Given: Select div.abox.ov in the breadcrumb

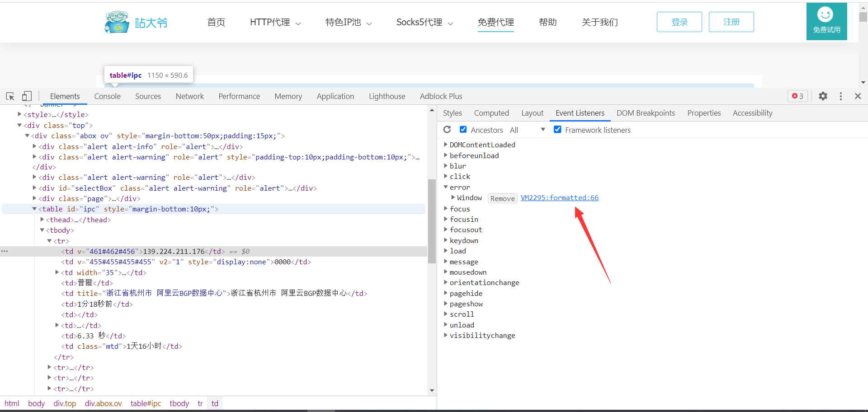Looking at the screenshot, I should (103, 403).
